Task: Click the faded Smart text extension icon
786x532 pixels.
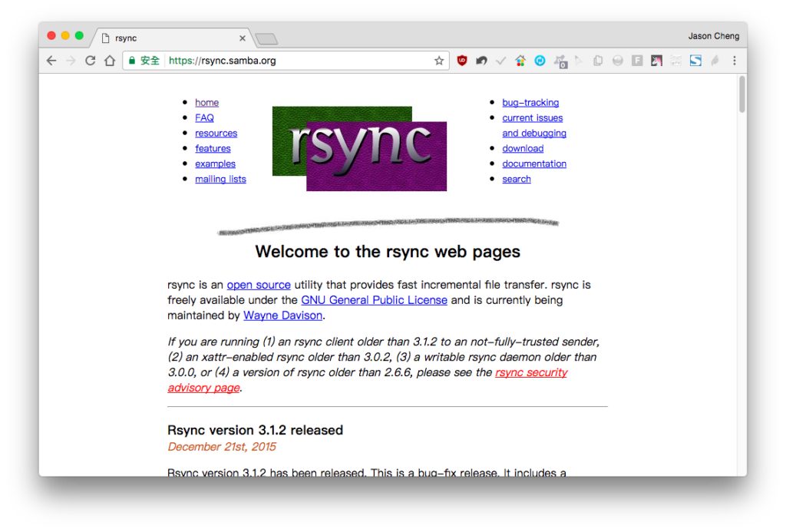Action: point(676,61)
